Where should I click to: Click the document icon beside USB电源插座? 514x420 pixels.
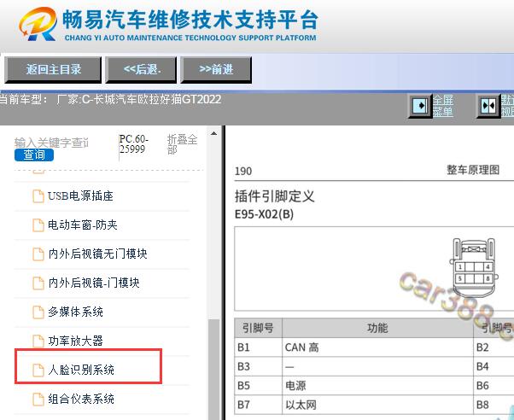pyautogui.click(x=38, y=196)
